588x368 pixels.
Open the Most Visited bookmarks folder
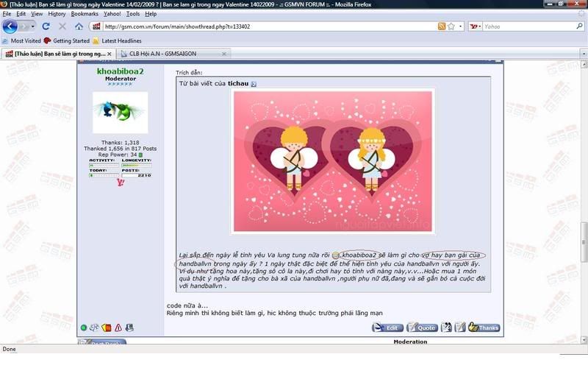(21, 40)
